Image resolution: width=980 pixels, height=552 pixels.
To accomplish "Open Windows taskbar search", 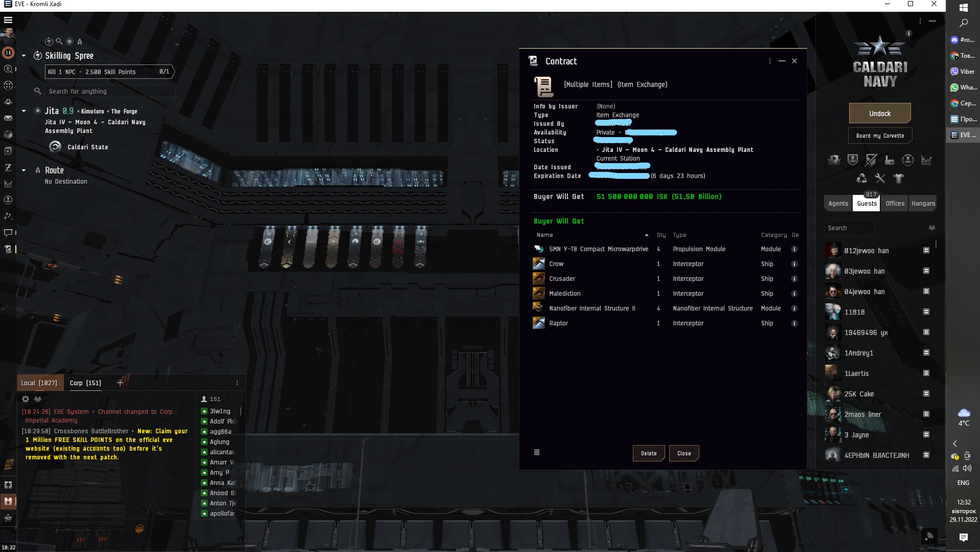I will point(964,23).
